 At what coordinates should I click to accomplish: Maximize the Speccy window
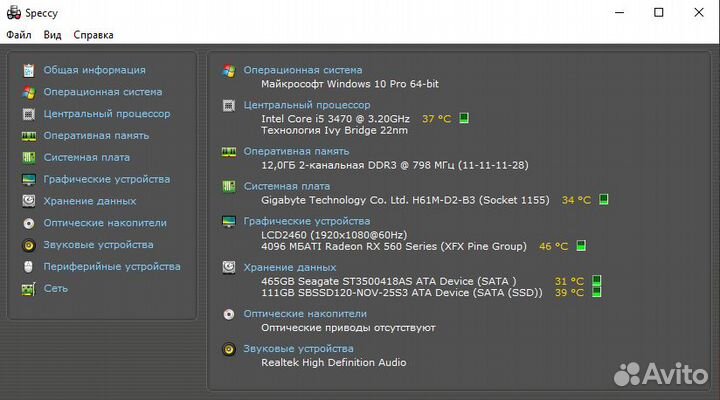click(658, 12)
